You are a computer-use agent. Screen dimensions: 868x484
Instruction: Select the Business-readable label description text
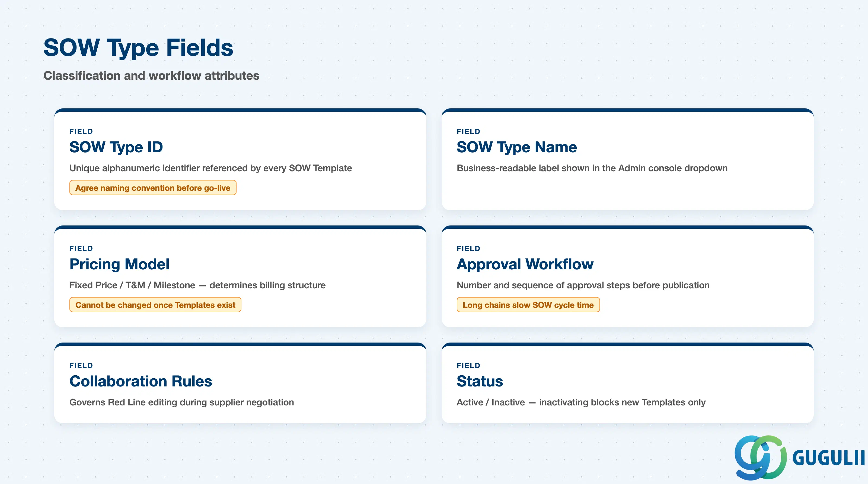[592, 168]
